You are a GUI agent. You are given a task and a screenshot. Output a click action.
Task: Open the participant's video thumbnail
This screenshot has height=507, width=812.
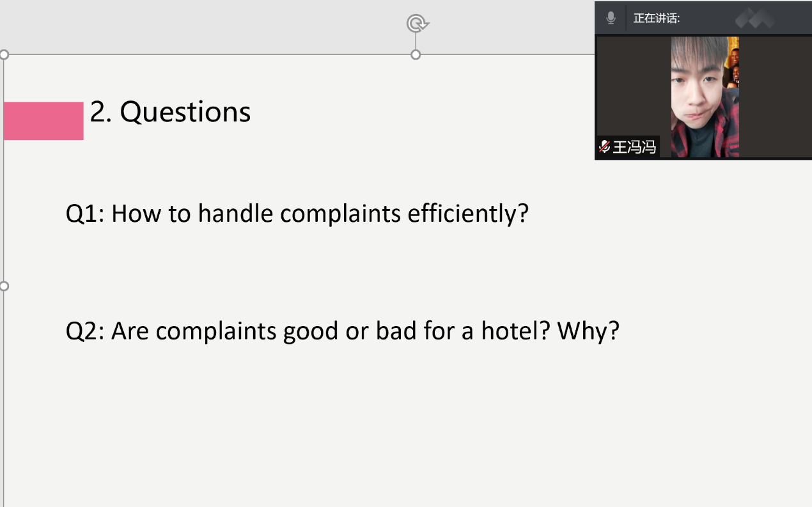pos(705,96)
